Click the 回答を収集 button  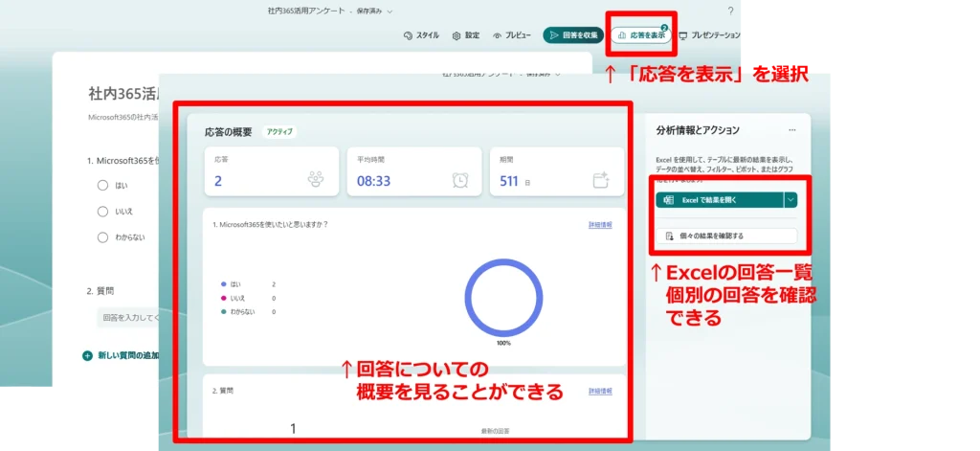click(x=573, y=35)
